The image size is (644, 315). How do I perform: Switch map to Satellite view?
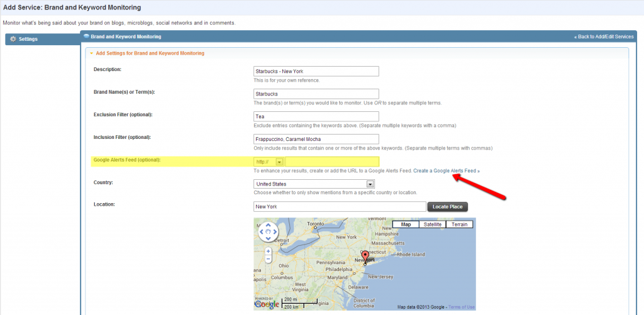(433, 224)
